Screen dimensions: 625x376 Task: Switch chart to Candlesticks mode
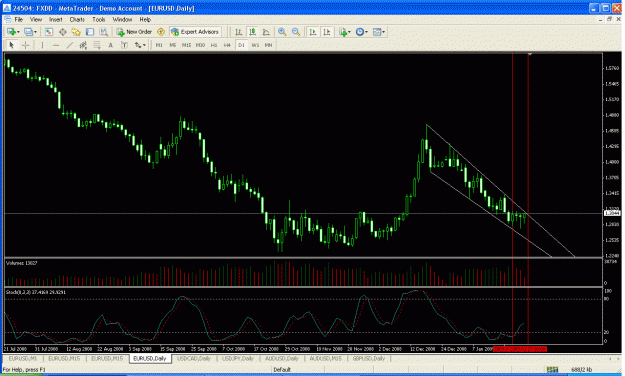tap(252, 32)
